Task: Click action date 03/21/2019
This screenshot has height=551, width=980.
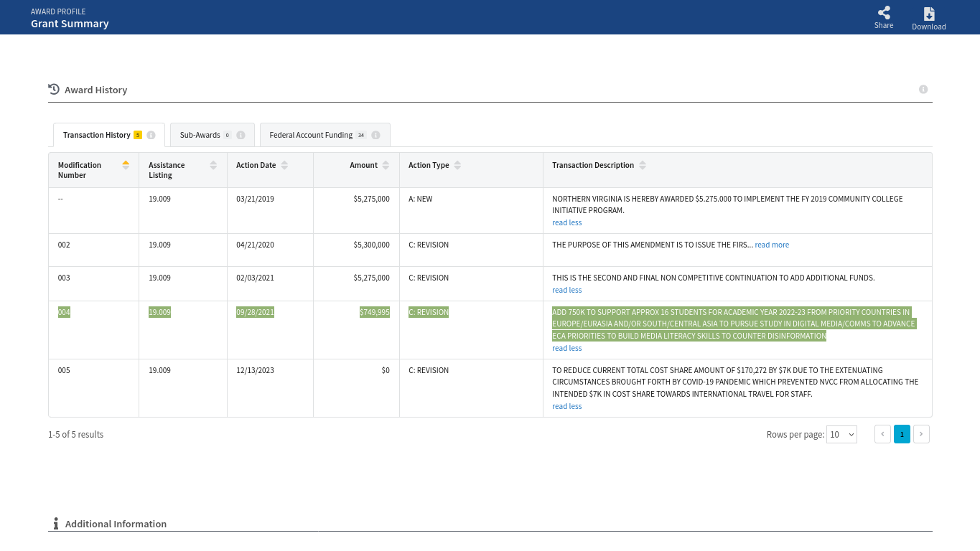Action: pyautogui.click(x=255, y=199)
